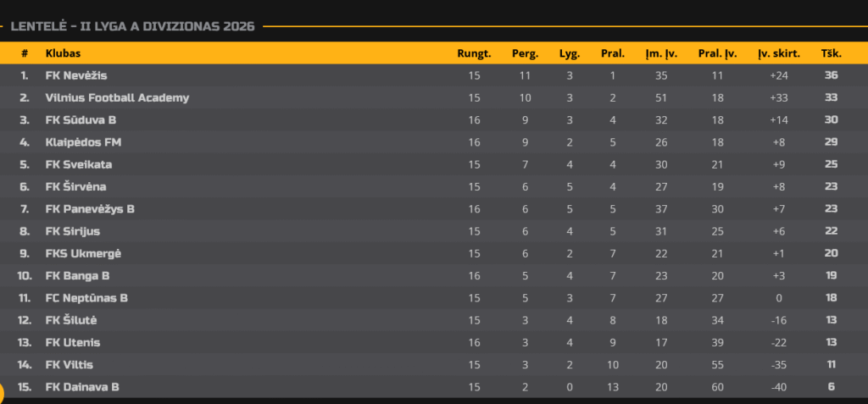Click the Įv. skirt. column header

(x=779, y=53)
